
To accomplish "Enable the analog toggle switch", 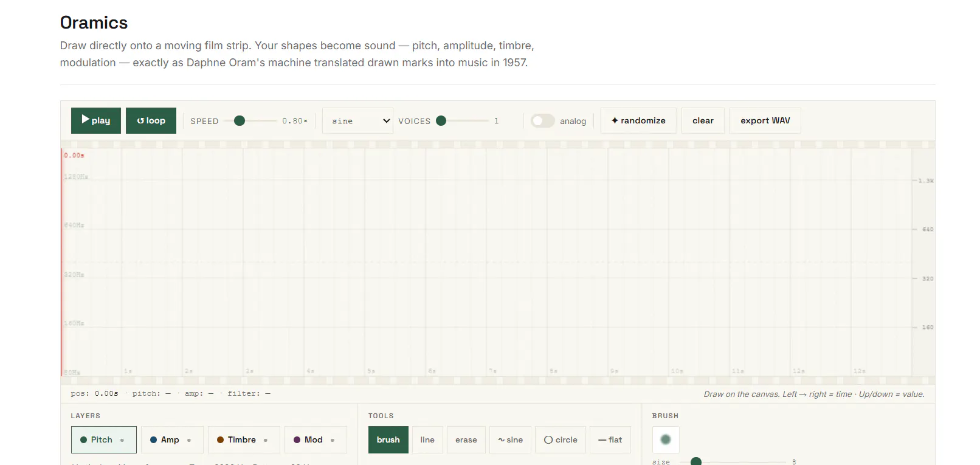I will pyautogui.click(x=543, y=121).
